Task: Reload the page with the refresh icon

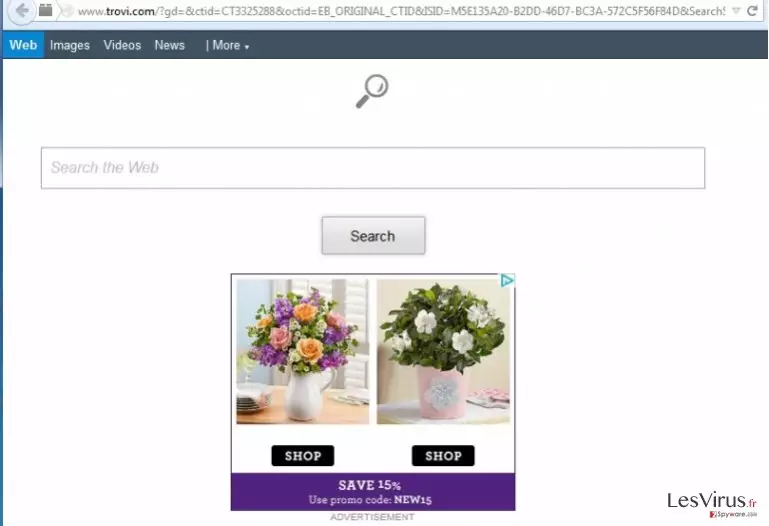Action: coord(752,11)
